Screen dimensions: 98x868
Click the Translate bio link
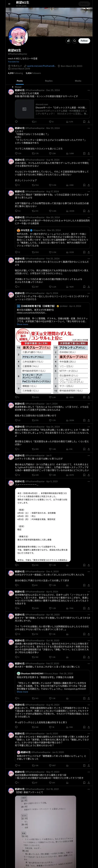(x=14, y=62)
